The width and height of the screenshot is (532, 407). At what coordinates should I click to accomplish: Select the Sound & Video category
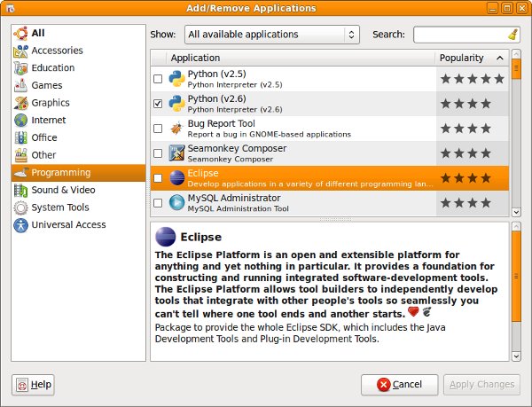pos(78,190)
